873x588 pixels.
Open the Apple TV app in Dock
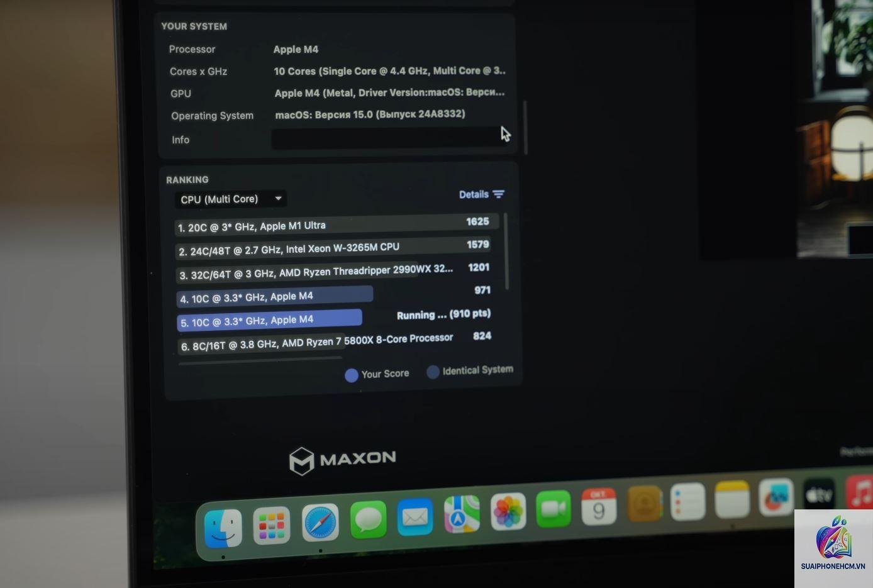(820, 494)
